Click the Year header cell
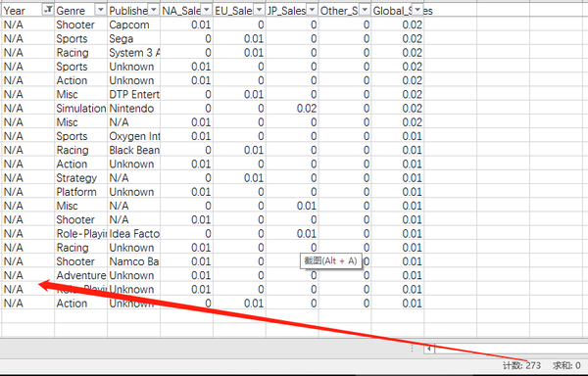 pos(28,11)
